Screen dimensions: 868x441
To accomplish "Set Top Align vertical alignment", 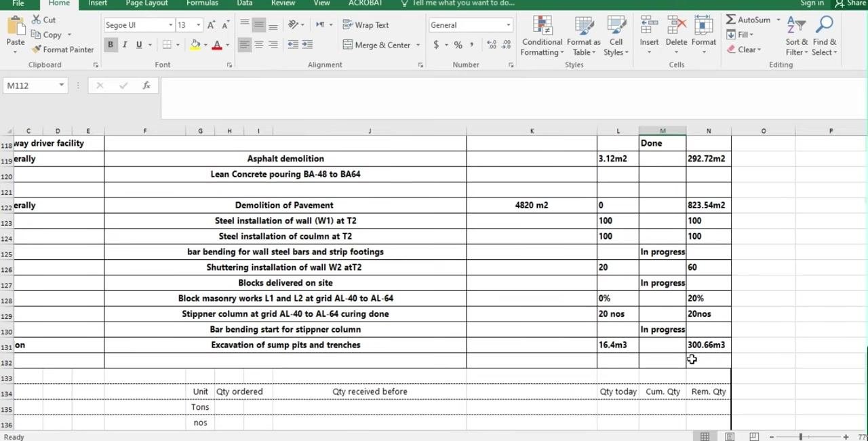I will point(244,25).
